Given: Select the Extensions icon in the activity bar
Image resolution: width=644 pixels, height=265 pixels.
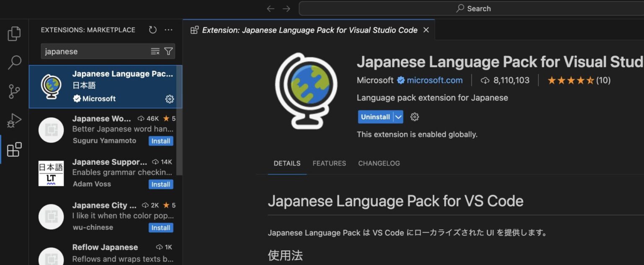Looking at the screenshot, I should pyautogui.click(x=14, y=149).
